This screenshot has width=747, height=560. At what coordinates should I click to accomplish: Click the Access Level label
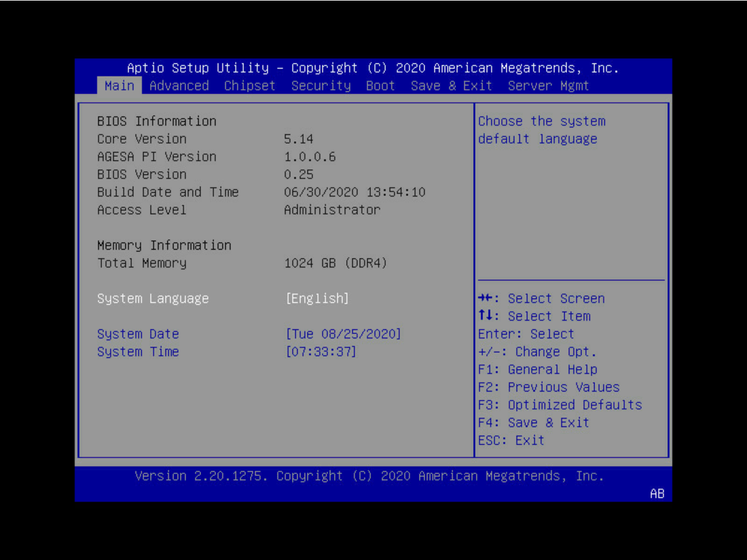(142, 210)
